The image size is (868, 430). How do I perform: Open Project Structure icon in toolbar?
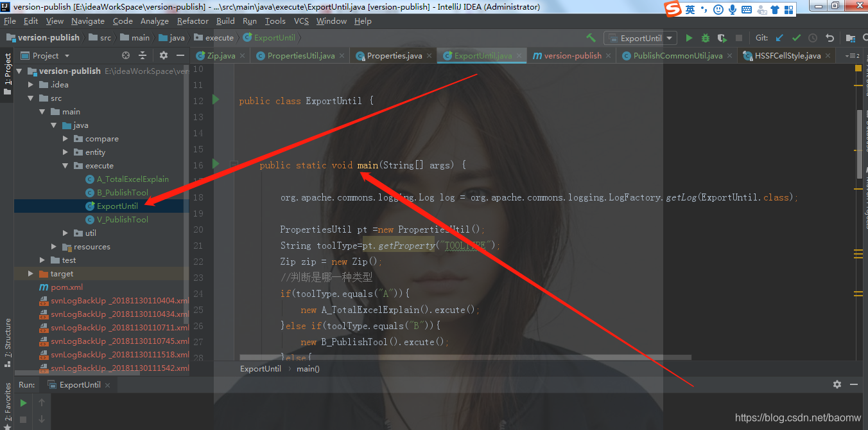pyautogui.click(x=850, y=38)
